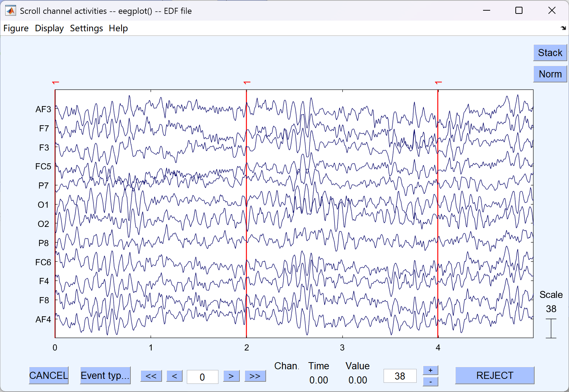Open the Display menu
Screen dimensions: 569x392
49,28
